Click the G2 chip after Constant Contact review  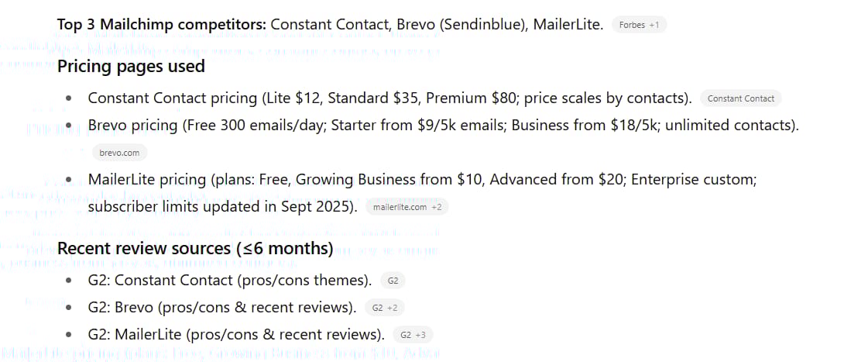(393, 281)
